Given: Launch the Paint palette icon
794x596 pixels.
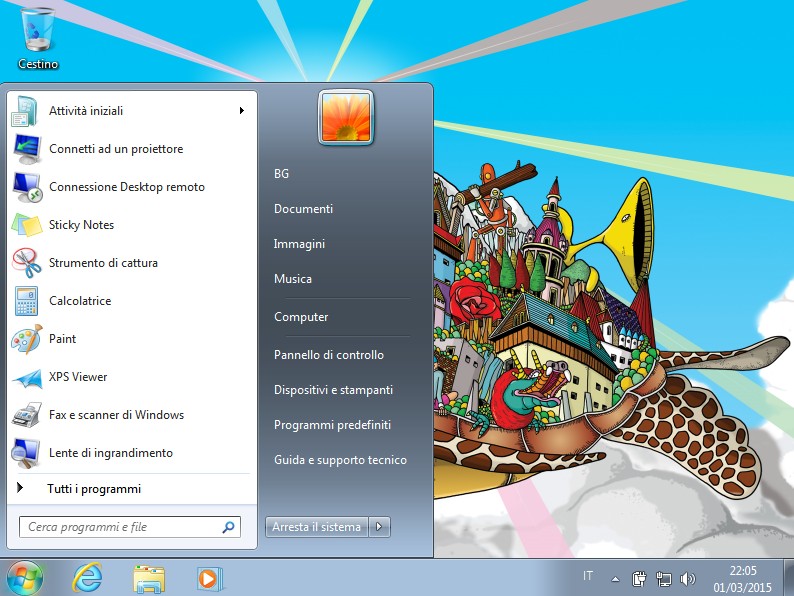Looking at the screenshot, I should pos(26,339).
